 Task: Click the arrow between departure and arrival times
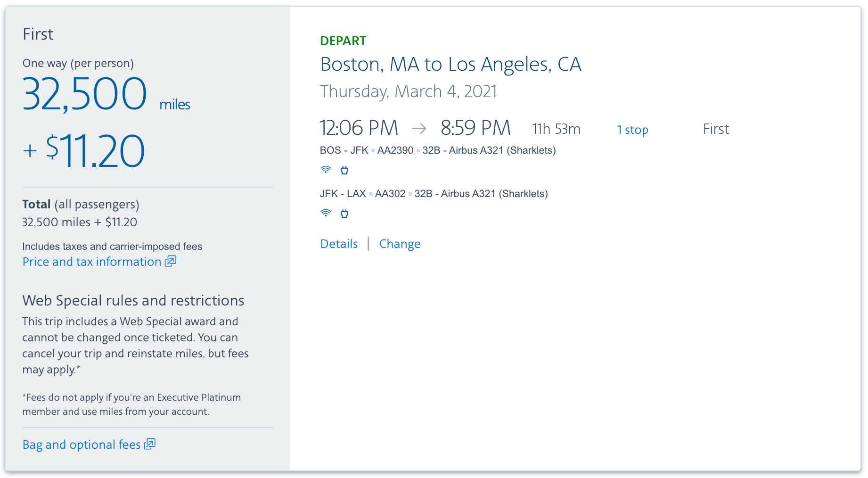point(419,128)
